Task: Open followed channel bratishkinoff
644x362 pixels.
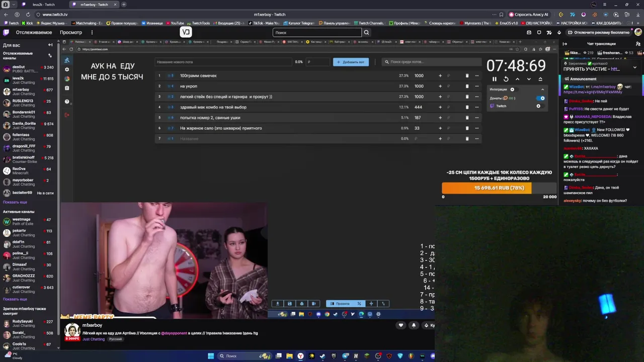Action: [x=29, y=159]
